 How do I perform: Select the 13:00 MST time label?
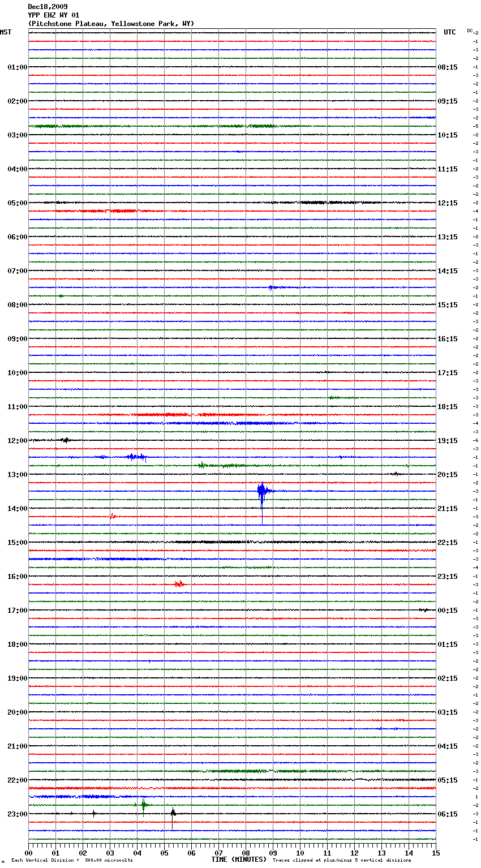[x=18, y=475]
